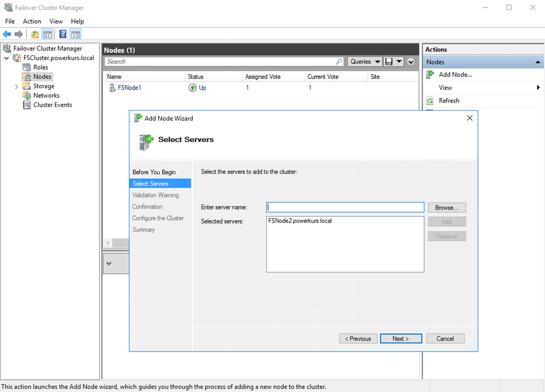Open the View menu in the menu bar

click(56, 21)
